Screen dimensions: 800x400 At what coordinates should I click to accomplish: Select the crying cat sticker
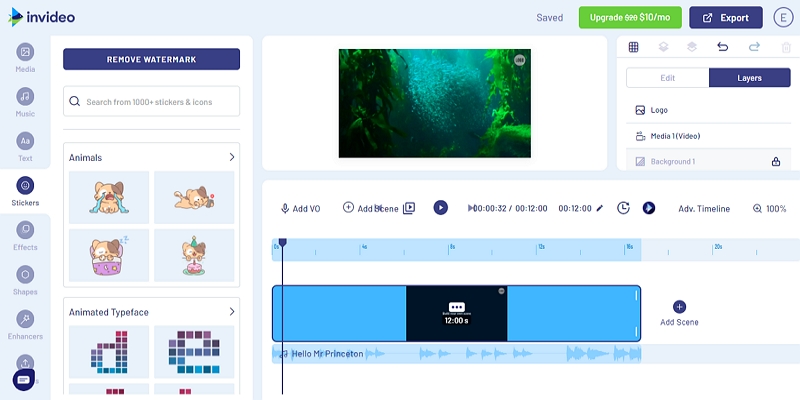(109, 197)
